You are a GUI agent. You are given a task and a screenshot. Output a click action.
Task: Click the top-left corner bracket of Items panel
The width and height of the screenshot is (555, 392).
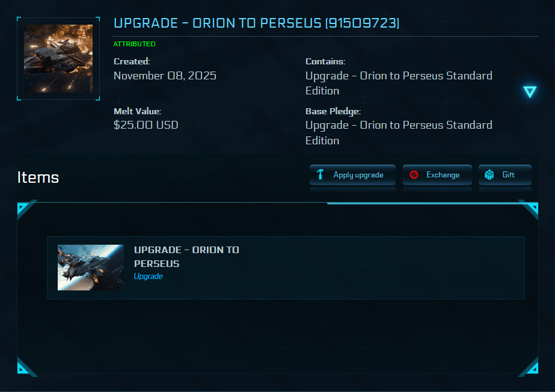[x=25, y=208]
